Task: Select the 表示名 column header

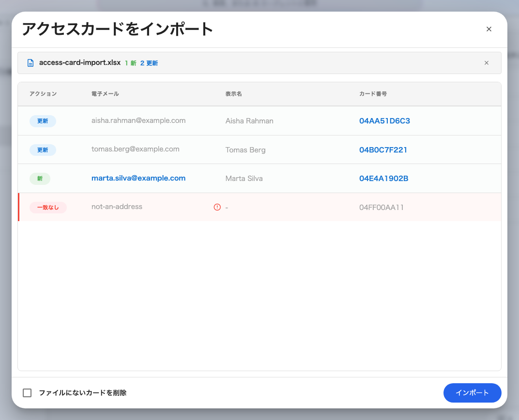Action: point(233,93)
